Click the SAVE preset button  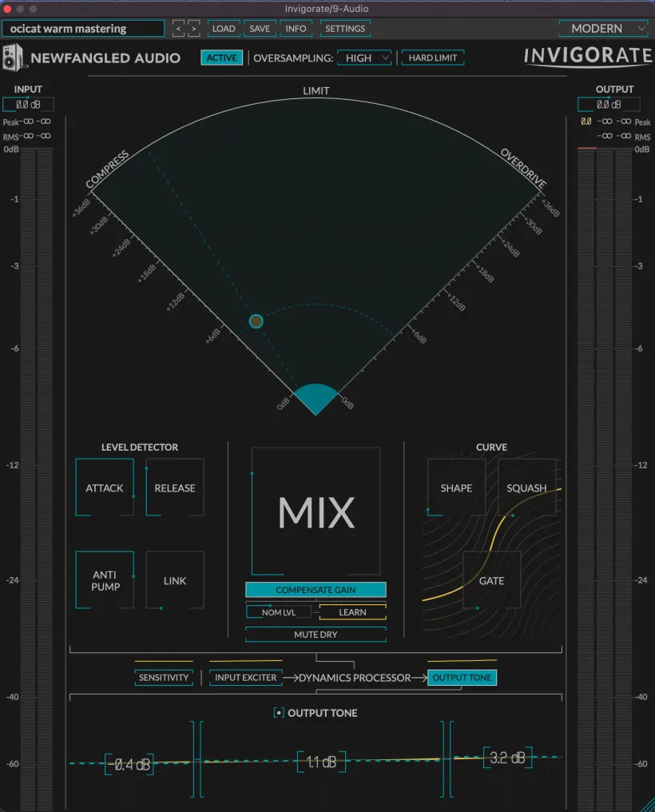pos(260,29)
